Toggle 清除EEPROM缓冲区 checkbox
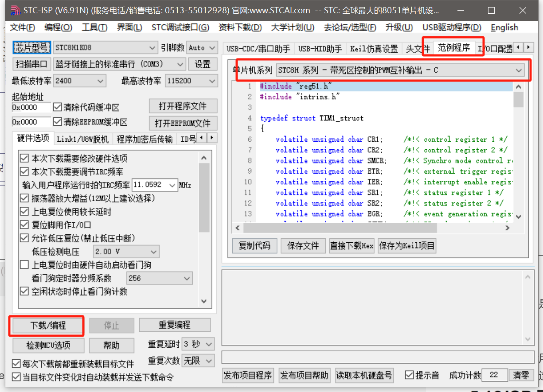 [57, 122]
